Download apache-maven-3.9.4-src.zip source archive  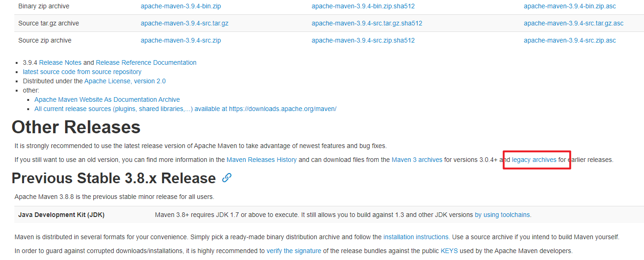tap(181, 40)
